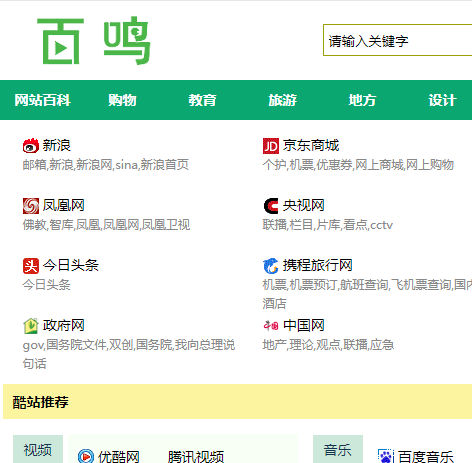
Task: Open the 地方 navigation tab
Action: click(362, 100)
